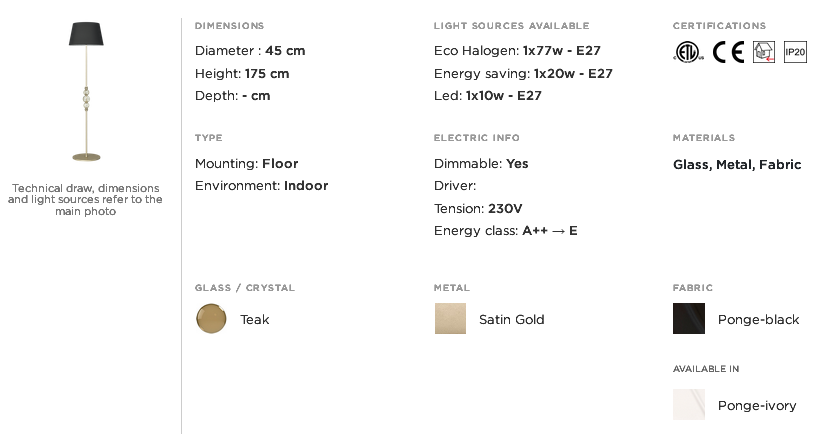Viewport: 826px width, 434px height.
Task: Click the Certifications heading
Action: tap(719, 26)
